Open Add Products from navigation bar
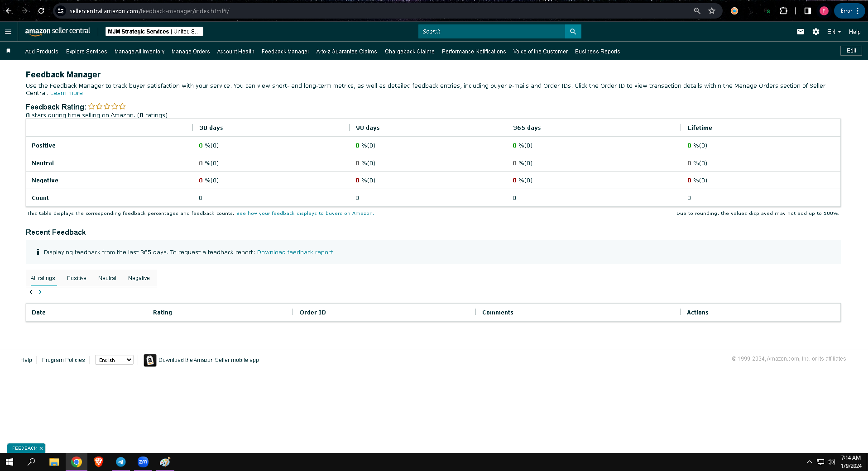The width and height of the screenshot is (868, 471). point(42,52)
